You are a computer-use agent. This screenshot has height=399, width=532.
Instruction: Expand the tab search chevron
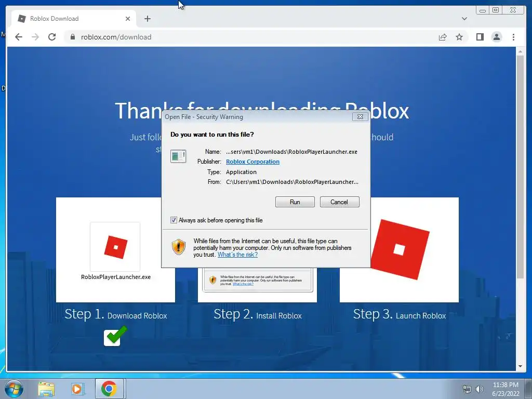click(x=464, y=19)
